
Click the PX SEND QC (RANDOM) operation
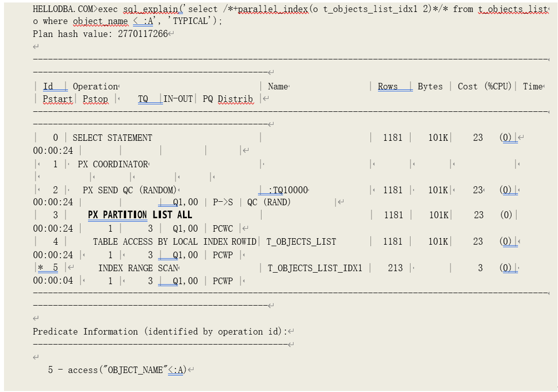pyautogui.click(x=129, y=190)
